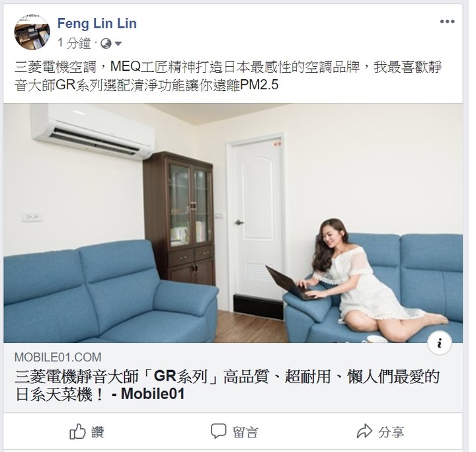Click the air conditioner in the preview photo
The width and height of the screenshot is (476, 452).
pyautogui.click(x=93, y=130)
